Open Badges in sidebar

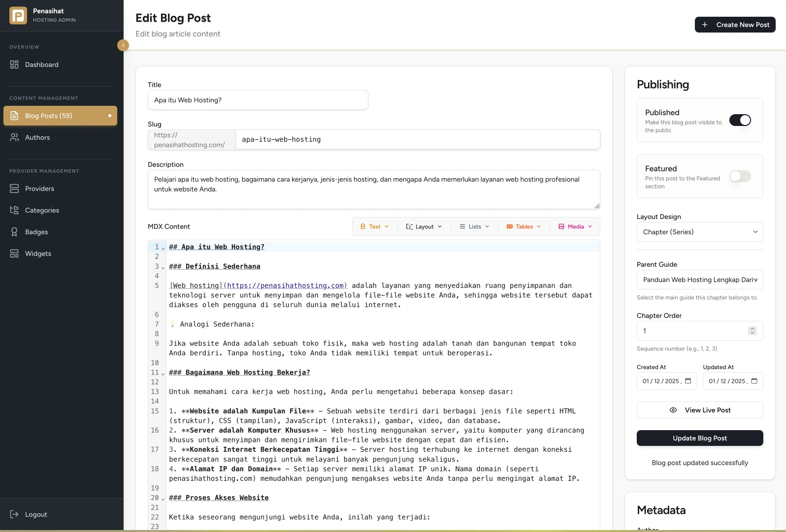(x=60, y=232)
